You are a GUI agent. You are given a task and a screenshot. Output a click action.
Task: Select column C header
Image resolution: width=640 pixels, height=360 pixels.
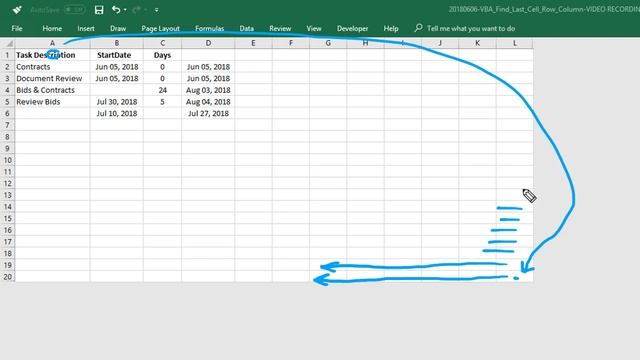coord(162,43)
